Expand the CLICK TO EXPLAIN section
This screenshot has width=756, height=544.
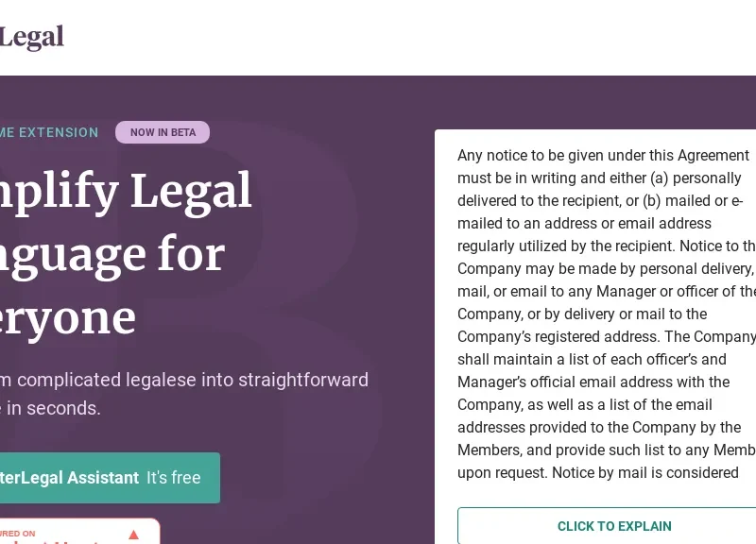point(614,526)
